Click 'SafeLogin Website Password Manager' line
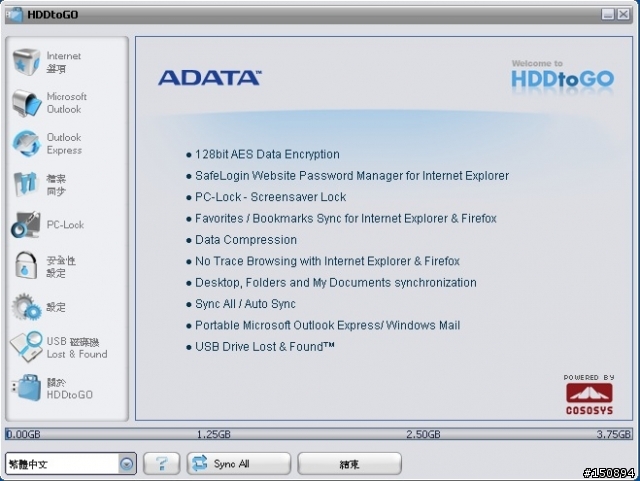Screen dimensions: 640x481 (352, 176)
